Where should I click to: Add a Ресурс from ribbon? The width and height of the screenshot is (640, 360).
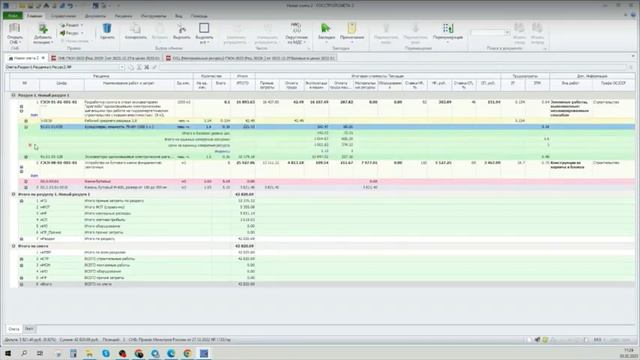point(71,33)
